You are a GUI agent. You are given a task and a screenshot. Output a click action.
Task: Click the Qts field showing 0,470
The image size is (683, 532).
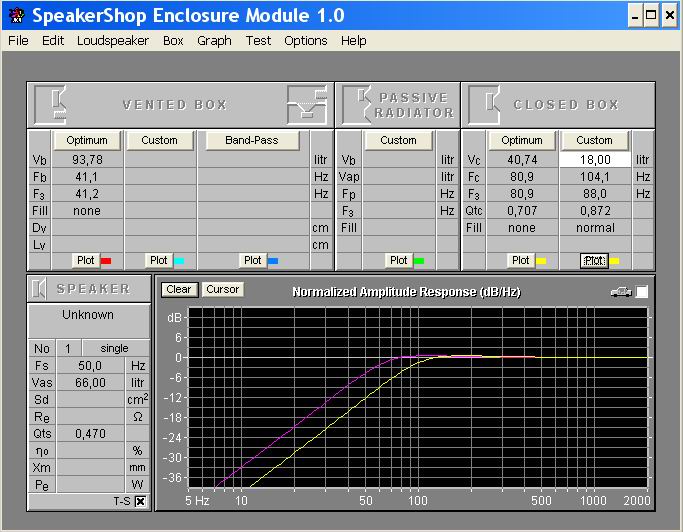(x=90, y=434)
